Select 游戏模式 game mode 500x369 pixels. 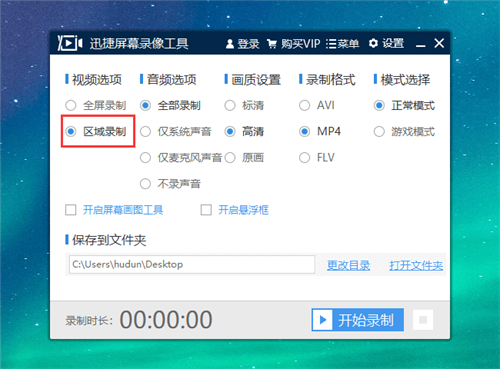point(404,132)
